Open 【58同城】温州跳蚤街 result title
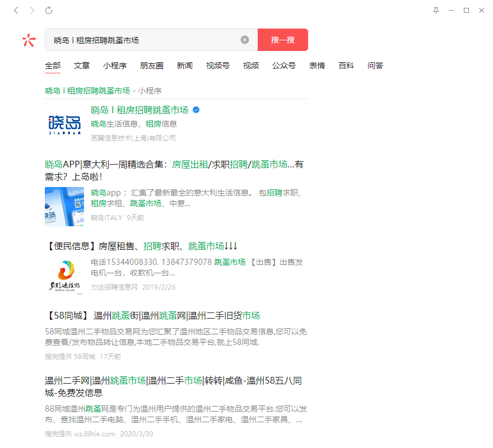The width and height of the screenshot is (493, 448). tap(152, 316)
